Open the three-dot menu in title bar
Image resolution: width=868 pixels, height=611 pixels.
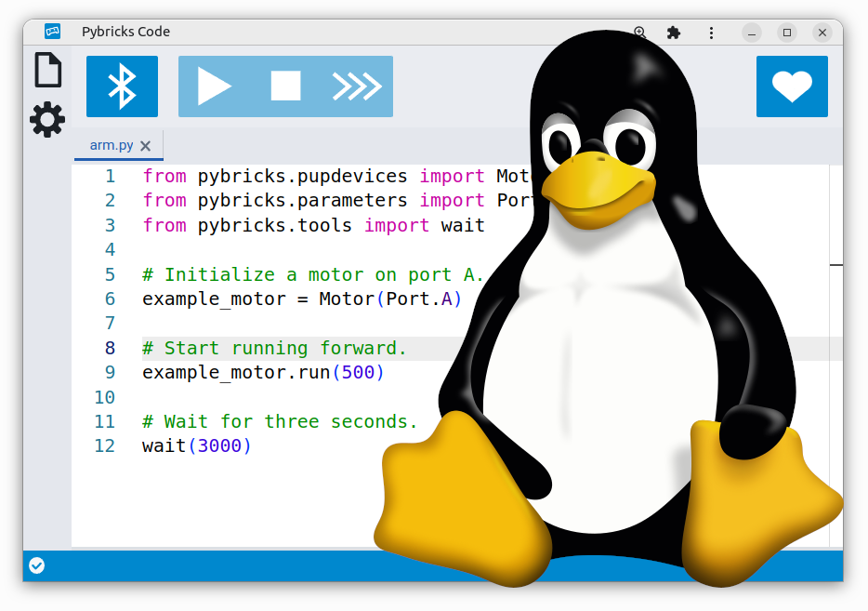(x=711, y=33)
